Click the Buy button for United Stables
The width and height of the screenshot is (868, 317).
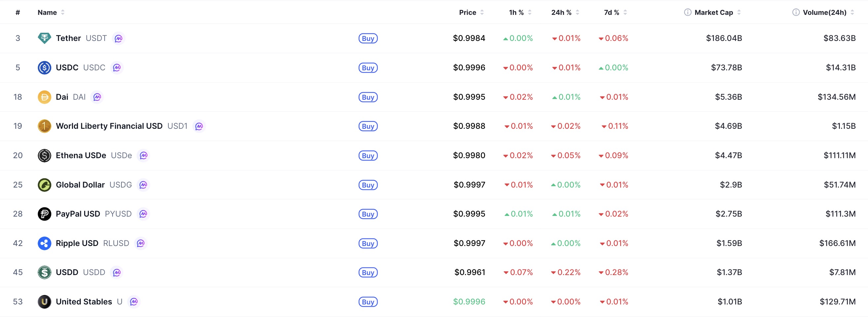[368, 302]
